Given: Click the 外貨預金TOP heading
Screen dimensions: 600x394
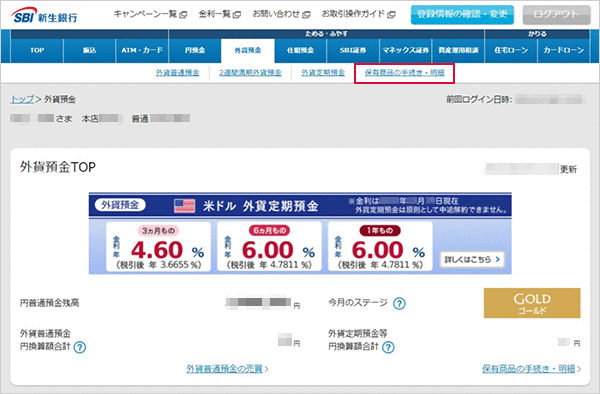Looking at the screenshot, I should click(x=58, y=167).
